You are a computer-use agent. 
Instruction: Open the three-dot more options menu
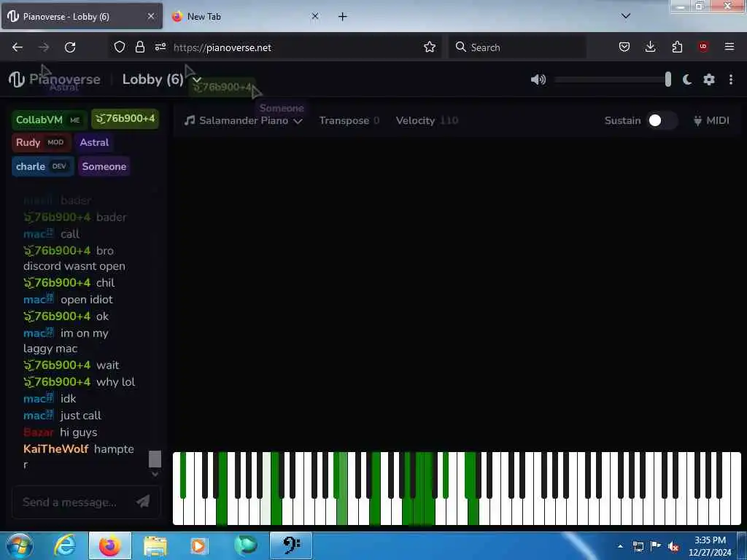[x=731, y=79]
